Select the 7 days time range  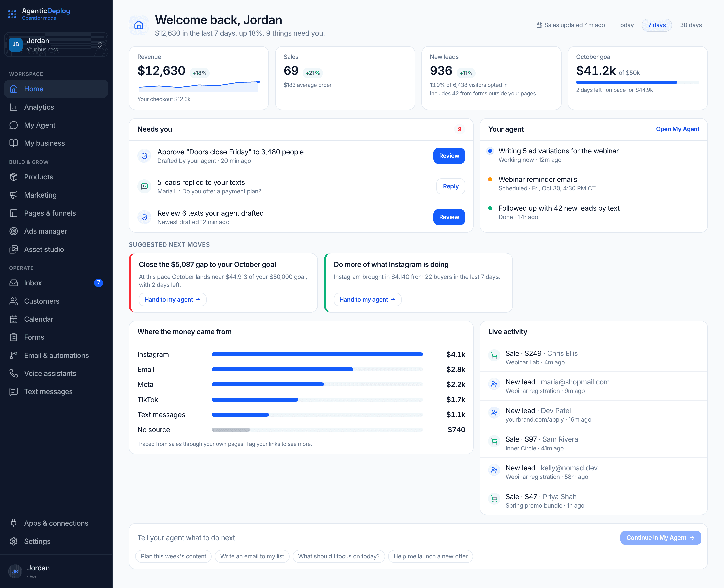657,25
